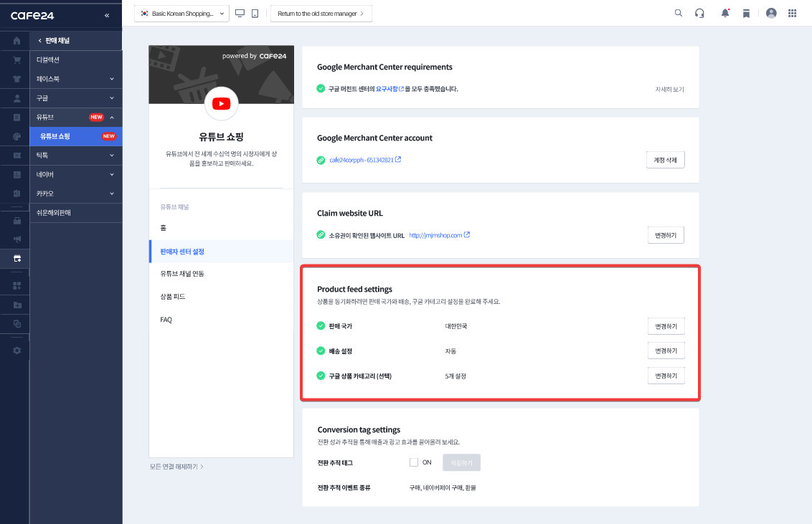Image resolution: width=812 pixels, height=524 pixels.
Task: Click the YouTube logo badge
Action: [x=221, y=103]
